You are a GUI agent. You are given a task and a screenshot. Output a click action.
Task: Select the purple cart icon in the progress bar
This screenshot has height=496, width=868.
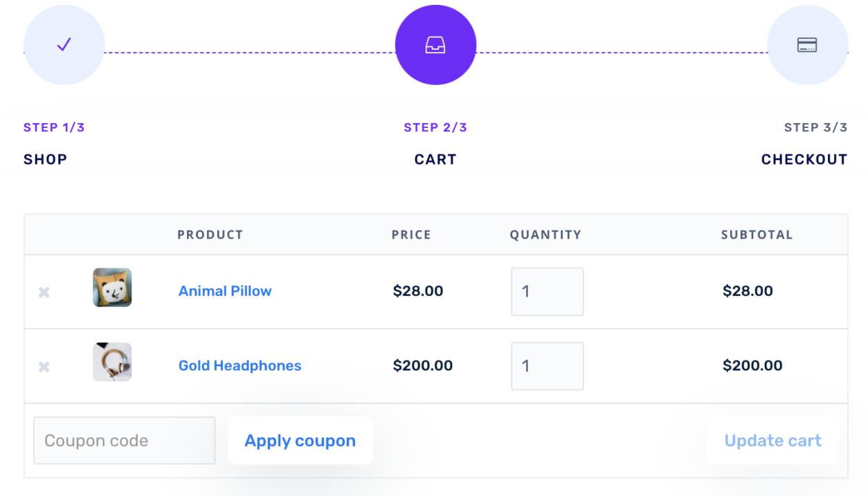tap(435, 44)
